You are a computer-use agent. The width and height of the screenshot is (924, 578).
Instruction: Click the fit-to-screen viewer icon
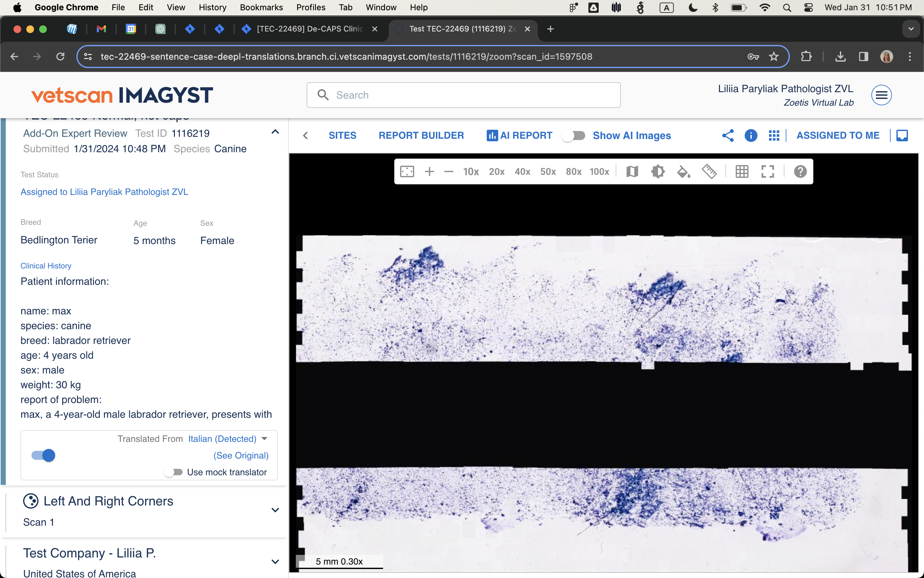[x=407, y=172]
